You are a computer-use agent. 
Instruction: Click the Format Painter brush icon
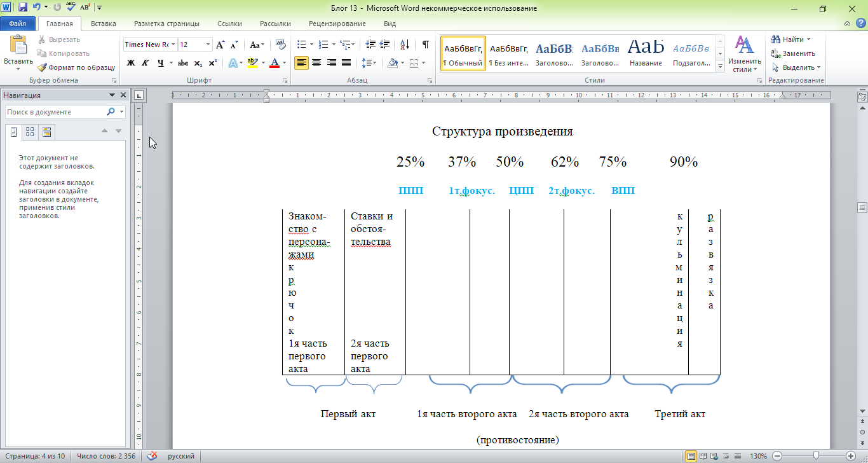point(43,67)
